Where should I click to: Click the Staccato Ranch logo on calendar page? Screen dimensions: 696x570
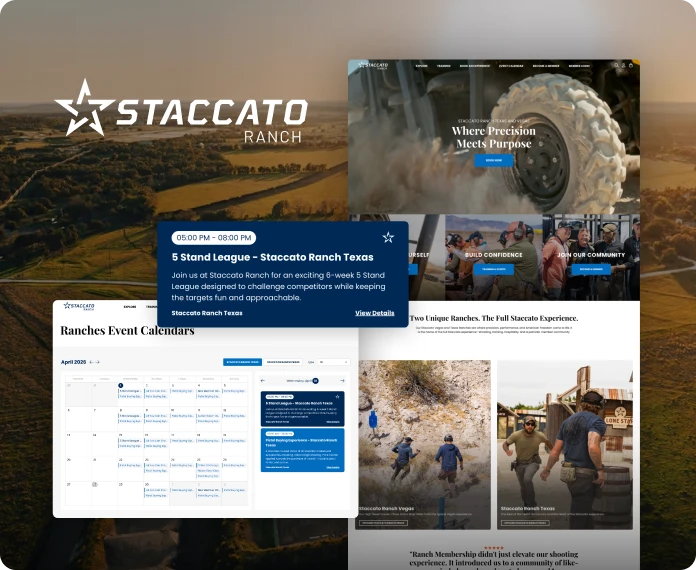[x=79, y=306]
